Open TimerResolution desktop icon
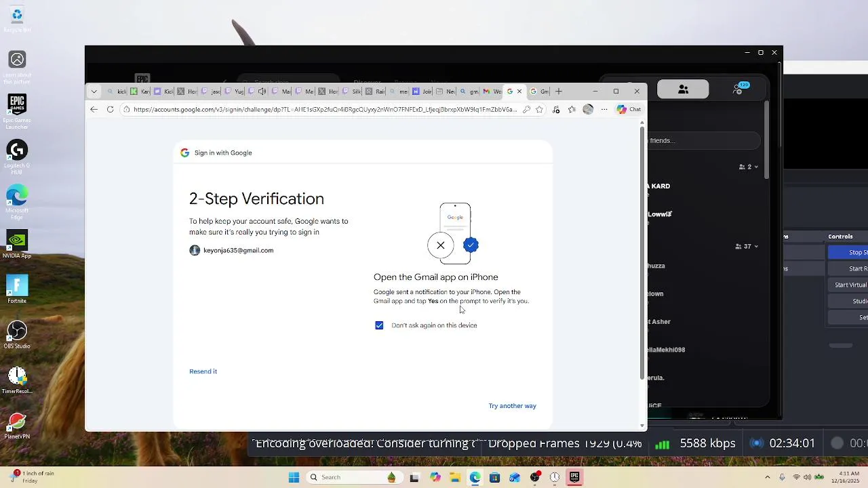Screen dimensions: 868x488 [17, 380]
